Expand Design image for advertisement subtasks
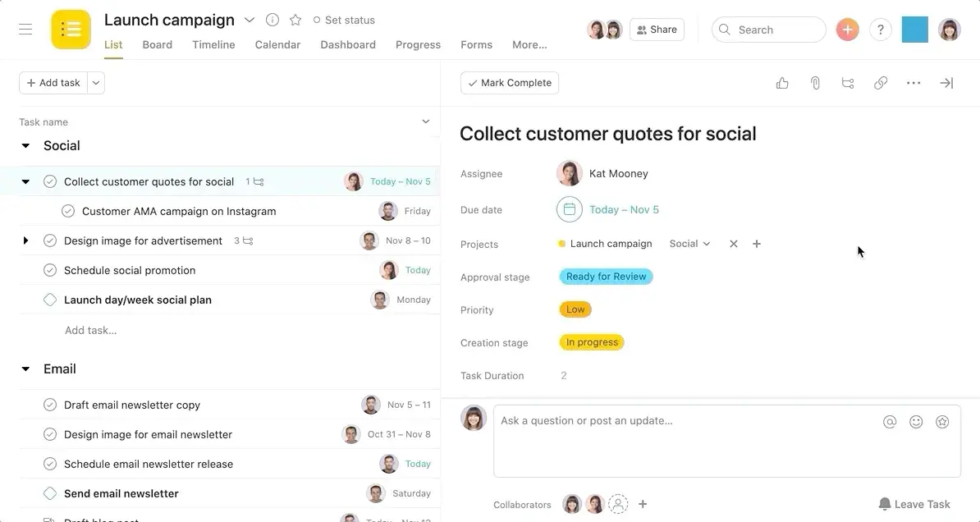The width and height of the screenshot is (980, 522). pyautogui.click(x=25, y=240)
